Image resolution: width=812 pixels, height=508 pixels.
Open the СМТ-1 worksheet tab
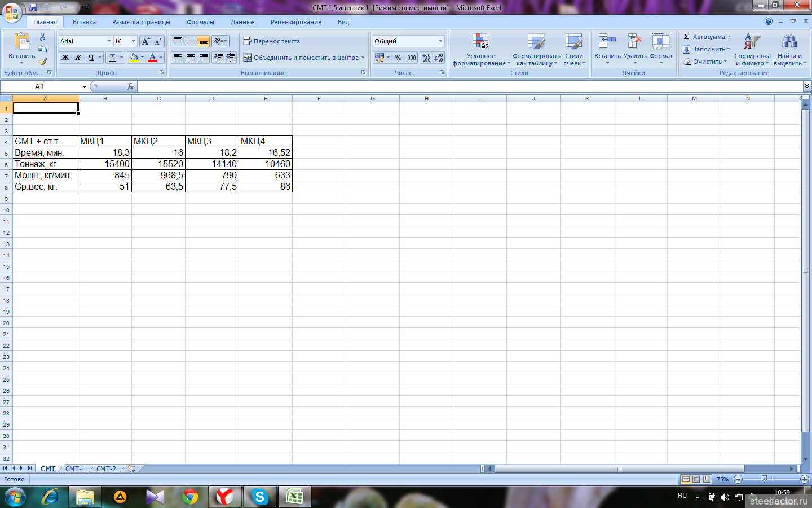click(x=75, y=468)
